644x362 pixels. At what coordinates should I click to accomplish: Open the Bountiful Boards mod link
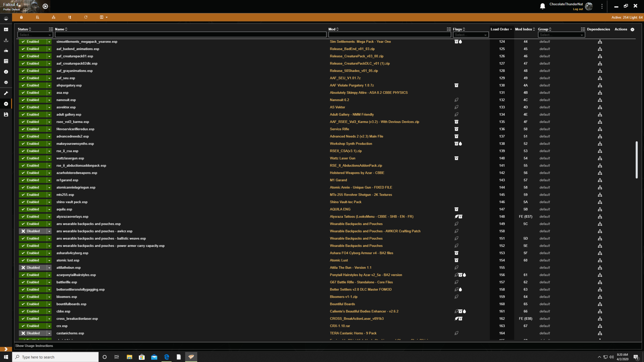tap(342, 304)
